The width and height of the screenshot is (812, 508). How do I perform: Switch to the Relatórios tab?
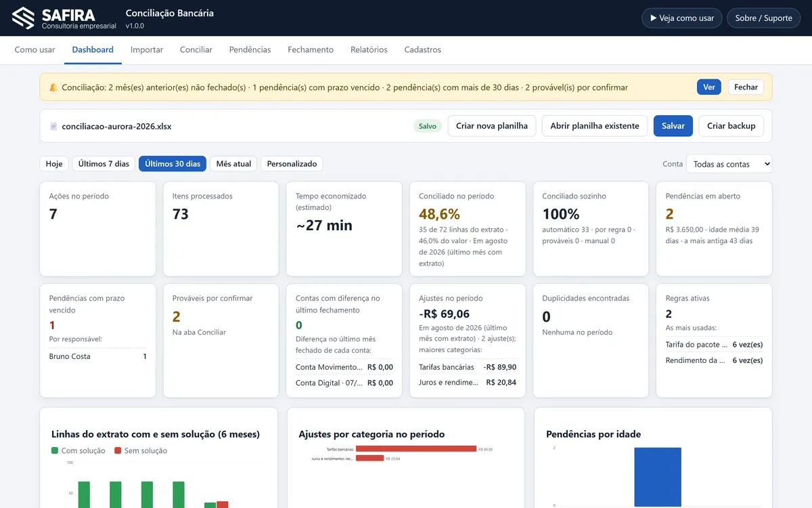369,49
